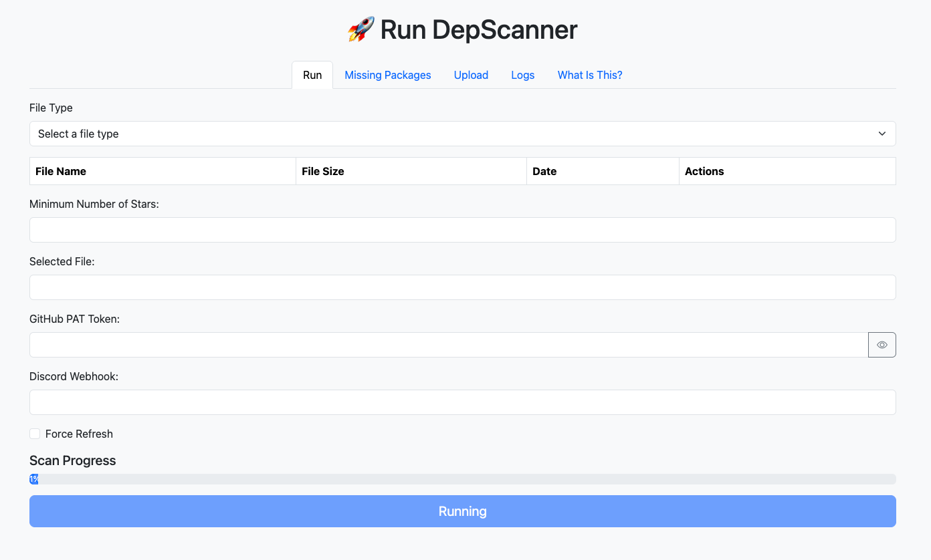View the Logs tab
The height and width of the screenshot is (560, 931).
point(522,76)
